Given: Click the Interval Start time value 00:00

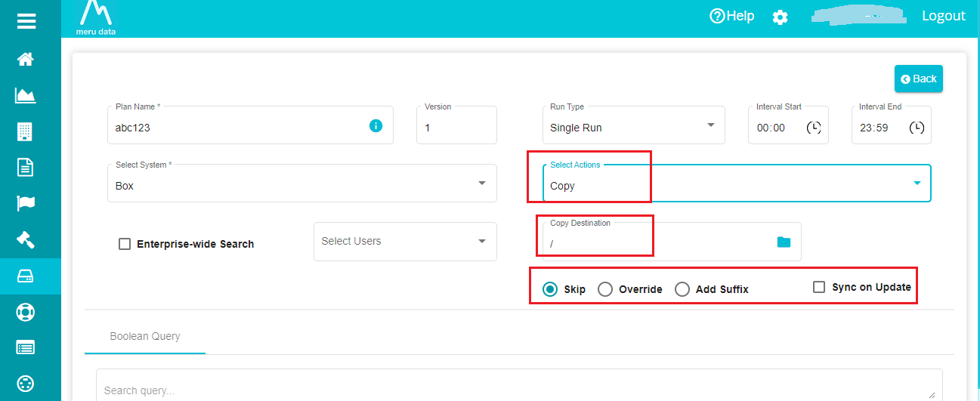Looking at the screenshot, I should coord(771,128).
